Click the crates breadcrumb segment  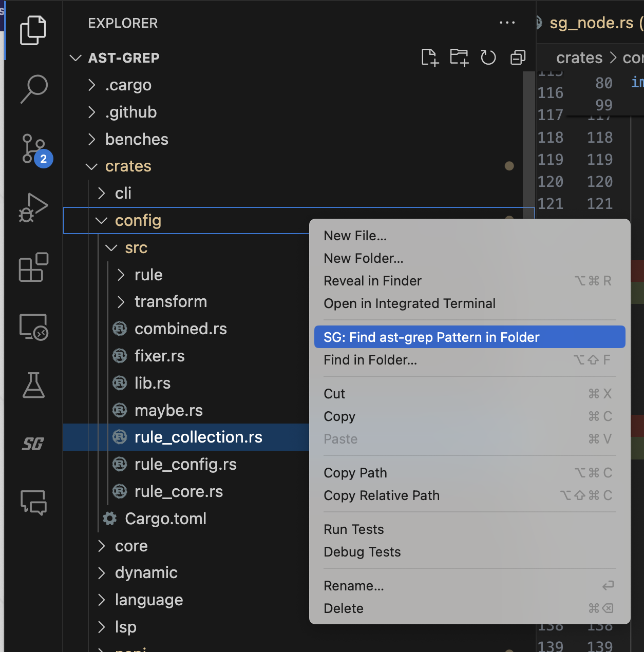pyautogui.click(x=579, y=58)
